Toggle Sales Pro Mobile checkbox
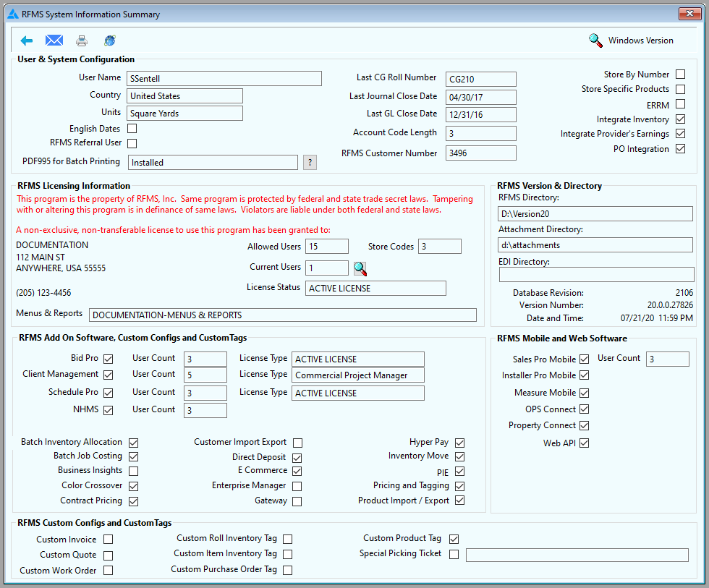The image size is (709, 588). pyautogui.click(x=585, y=359)
